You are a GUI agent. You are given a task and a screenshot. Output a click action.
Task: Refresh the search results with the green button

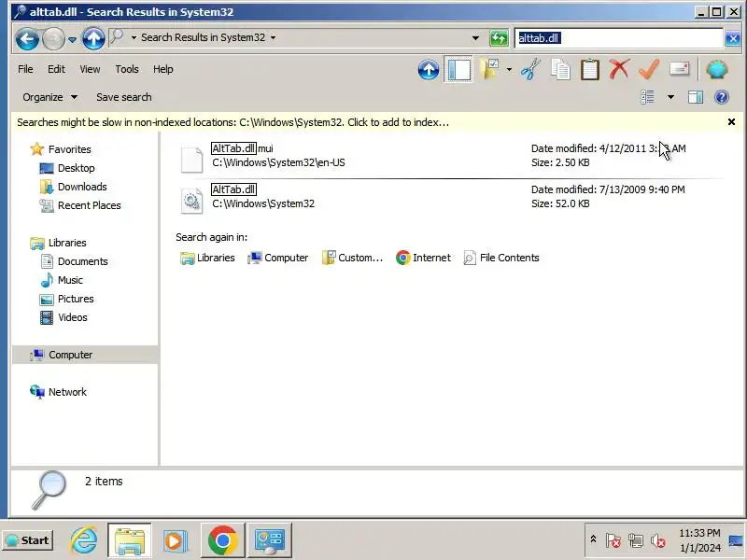[x=499, y=38]
